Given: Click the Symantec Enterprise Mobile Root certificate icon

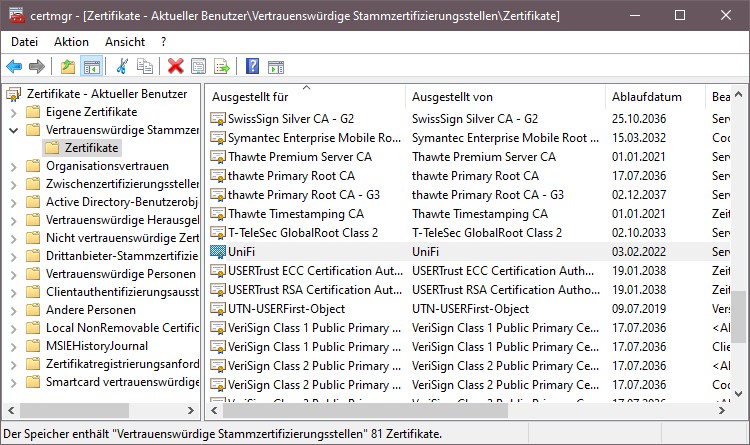Looking at the screenshot, I should (218, 138).
